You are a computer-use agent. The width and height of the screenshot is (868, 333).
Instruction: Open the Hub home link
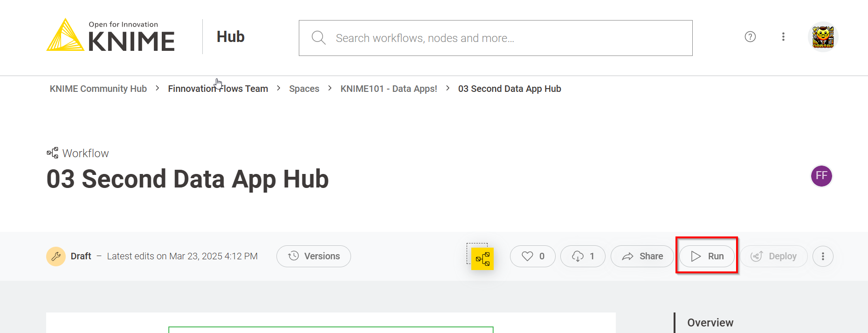(230, 37)
